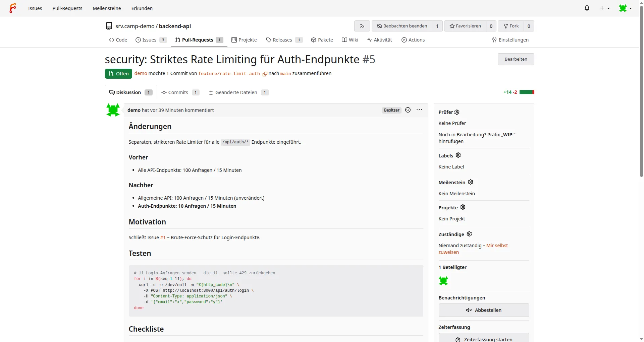Click Zeiterfassung starten button

tap(484, 338)
